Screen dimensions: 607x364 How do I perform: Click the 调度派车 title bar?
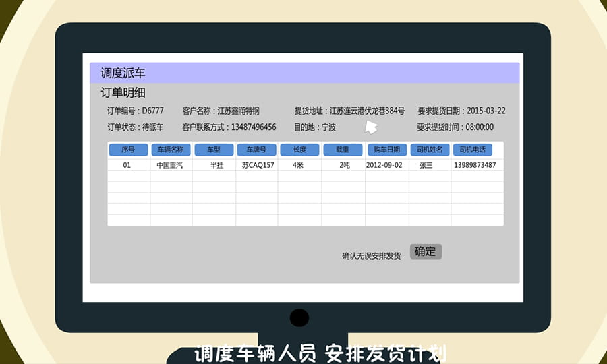(x=304, y=73)
